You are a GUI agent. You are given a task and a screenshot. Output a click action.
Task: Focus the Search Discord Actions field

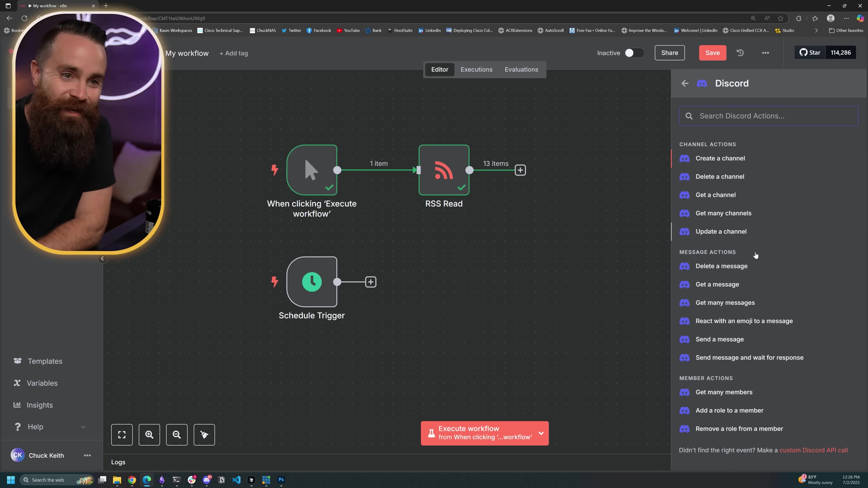click(768, 116)
